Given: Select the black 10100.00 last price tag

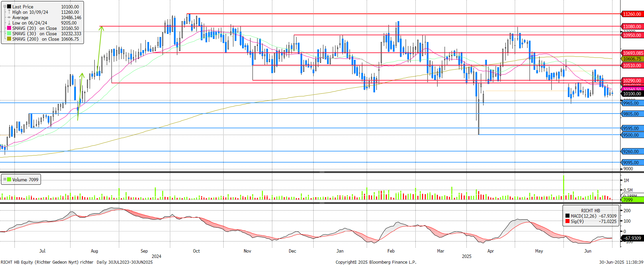Looking at the screenshot, I should [x=633, y=94].
